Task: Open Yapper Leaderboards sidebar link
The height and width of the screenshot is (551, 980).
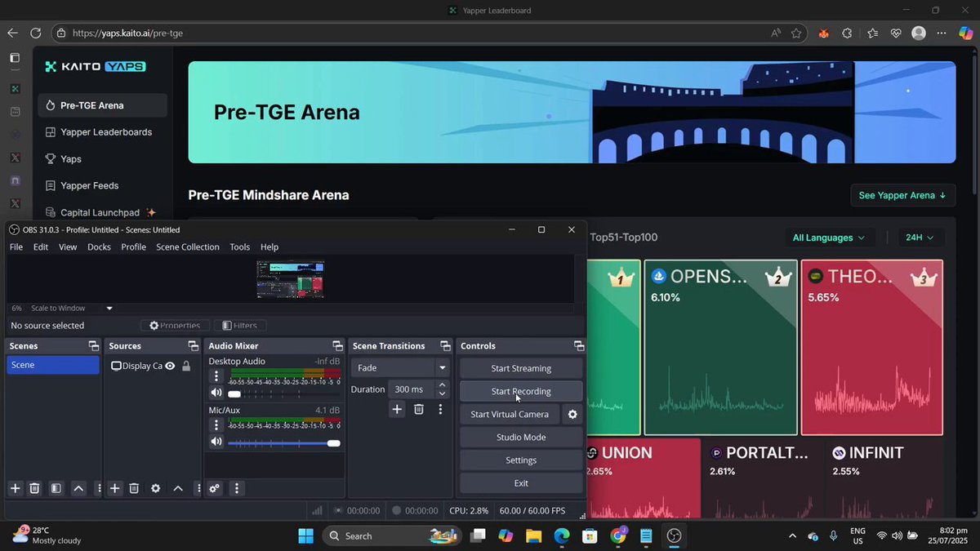Action: pyautogui.click(x=102, y=132)
